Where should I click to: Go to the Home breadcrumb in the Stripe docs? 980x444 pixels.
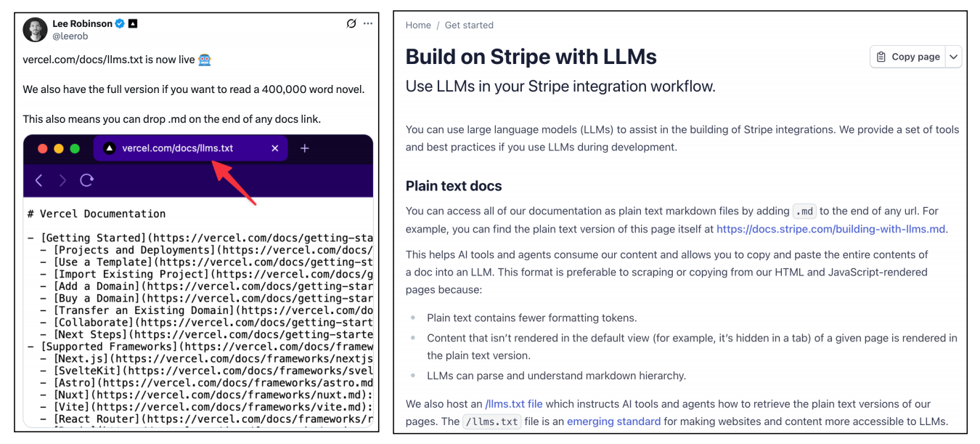click(418, 25)
